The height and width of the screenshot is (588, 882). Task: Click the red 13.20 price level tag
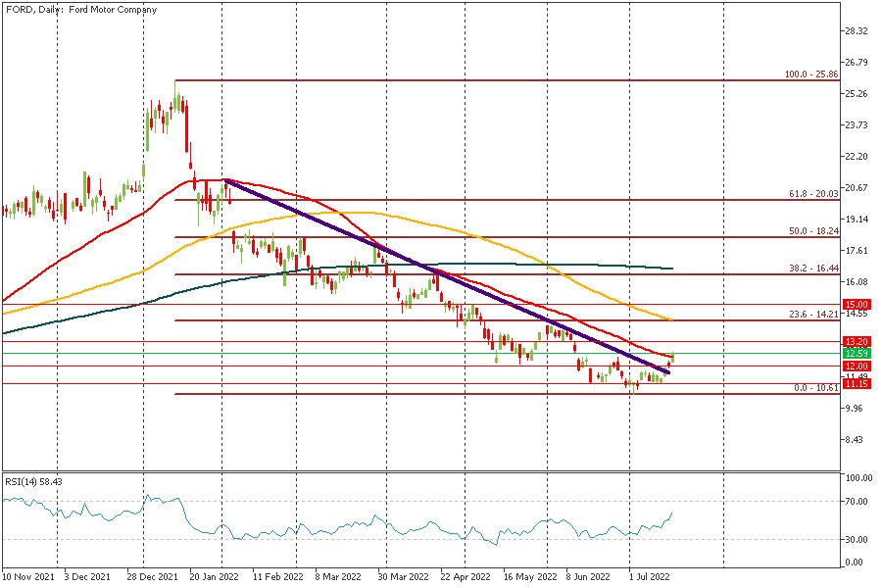[x=856, y=342]
